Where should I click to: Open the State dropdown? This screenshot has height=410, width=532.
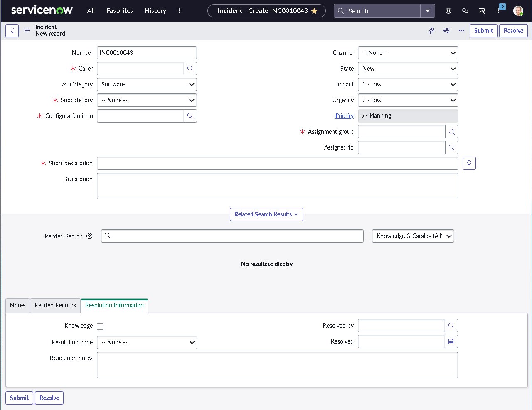(x=408, y=68)
